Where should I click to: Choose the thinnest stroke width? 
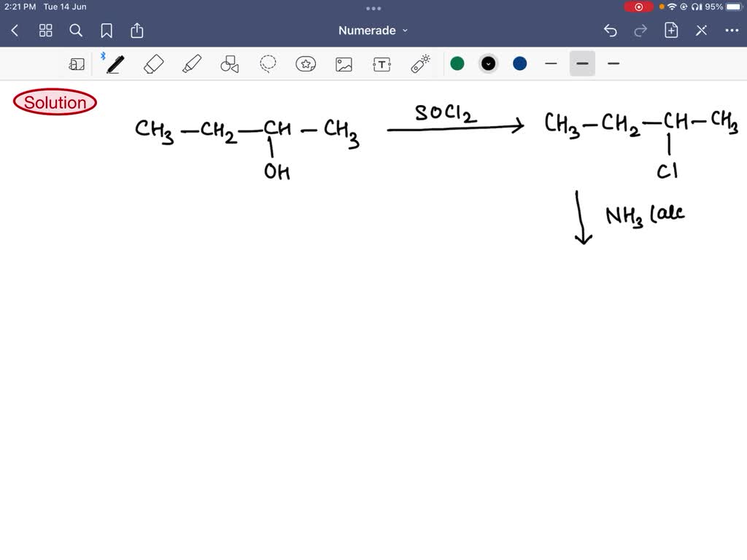pyautogui.click(x=551, y=63)
